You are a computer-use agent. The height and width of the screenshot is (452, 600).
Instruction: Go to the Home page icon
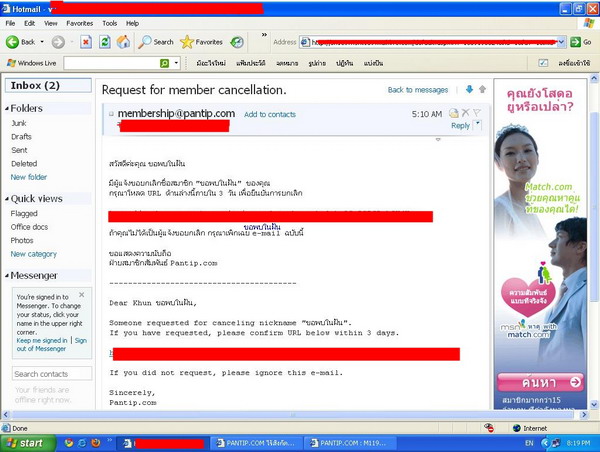[123, 42]
